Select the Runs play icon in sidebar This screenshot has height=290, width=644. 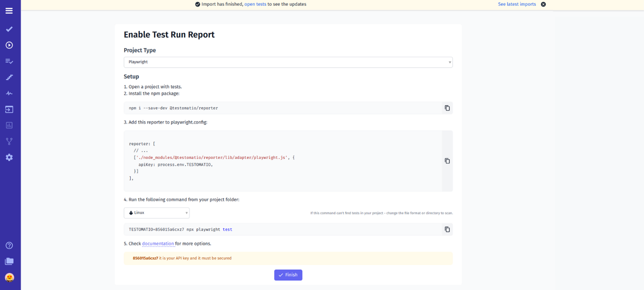[9, 45]
